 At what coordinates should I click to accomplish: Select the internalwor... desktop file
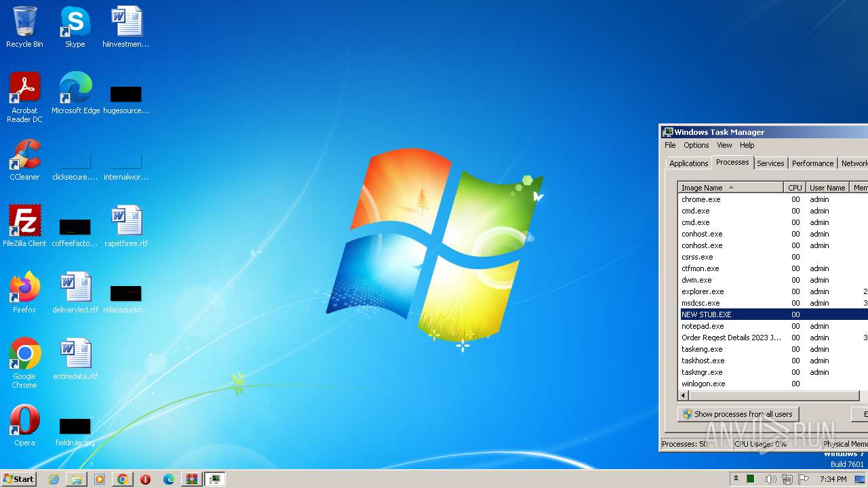(126, 165)
